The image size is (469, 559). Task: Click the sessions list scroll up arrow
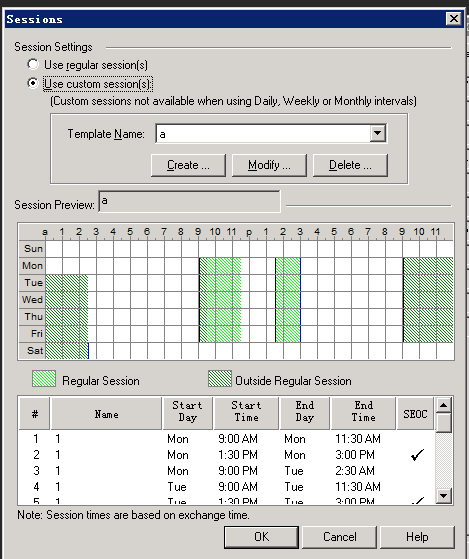pos(443,405)
